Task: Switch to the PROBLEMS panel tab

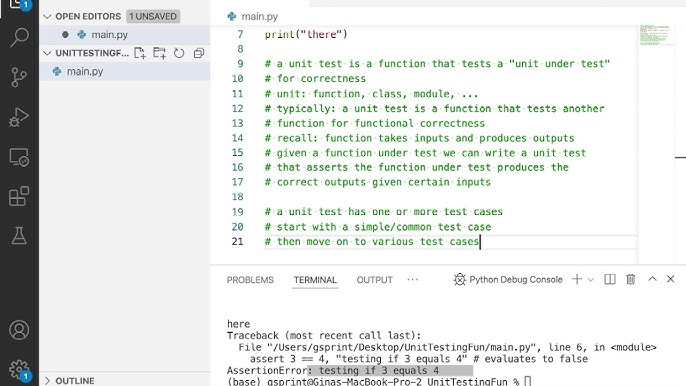Action: pyautogui.click(x=250, y=280)
